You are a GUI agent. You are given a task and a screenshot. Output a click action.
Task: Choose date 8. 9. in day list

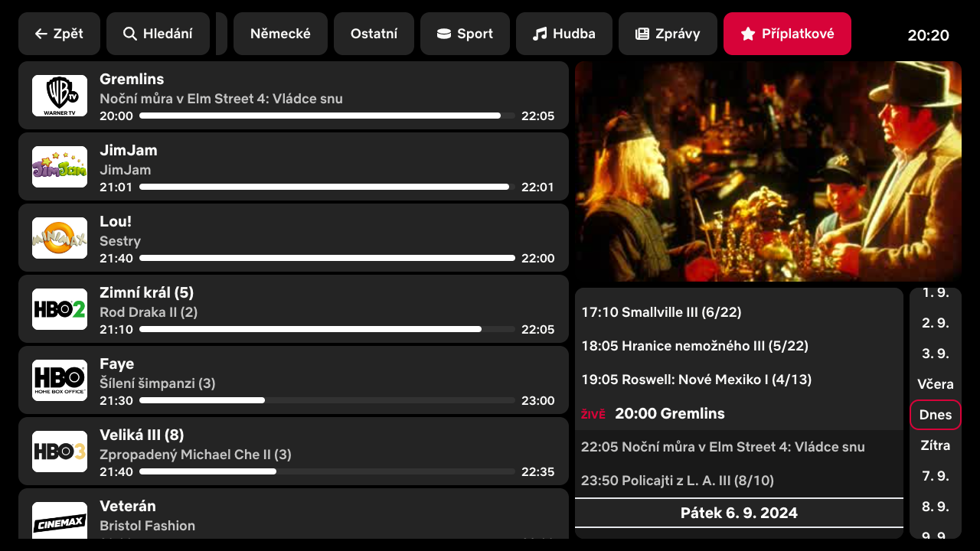pos(936,507)
